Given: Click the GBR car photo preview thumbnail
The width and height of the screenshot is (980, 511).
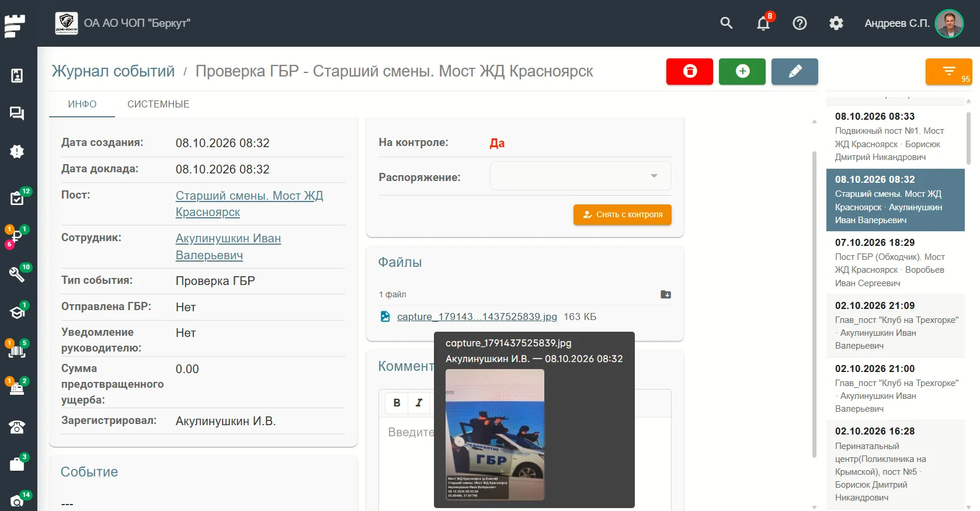Looking at the screenshot, I should (495, 434).
